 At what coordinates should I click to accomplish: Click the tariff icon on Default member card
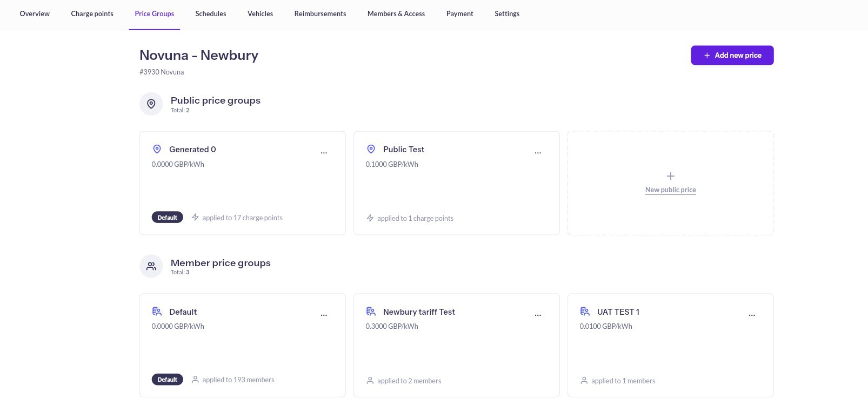pyautogui.click(x=157, y=312)
